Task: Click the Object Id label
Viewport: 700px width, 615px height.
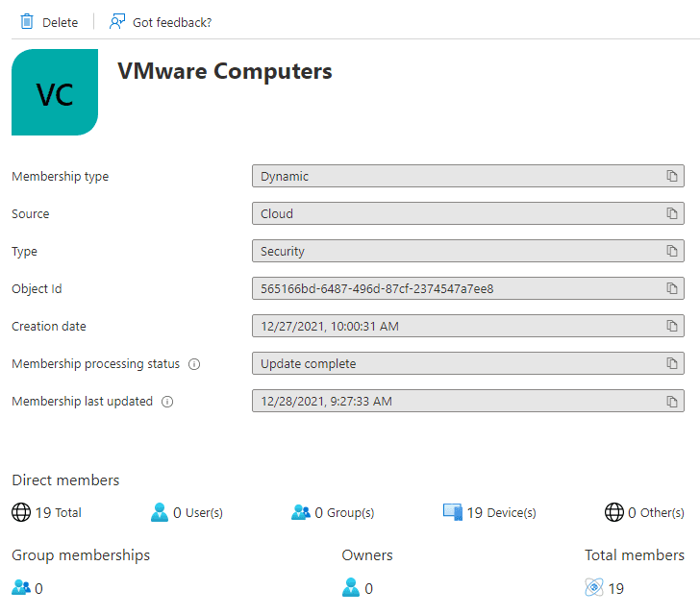Action: pyautogui.click(x=37, y=288)
